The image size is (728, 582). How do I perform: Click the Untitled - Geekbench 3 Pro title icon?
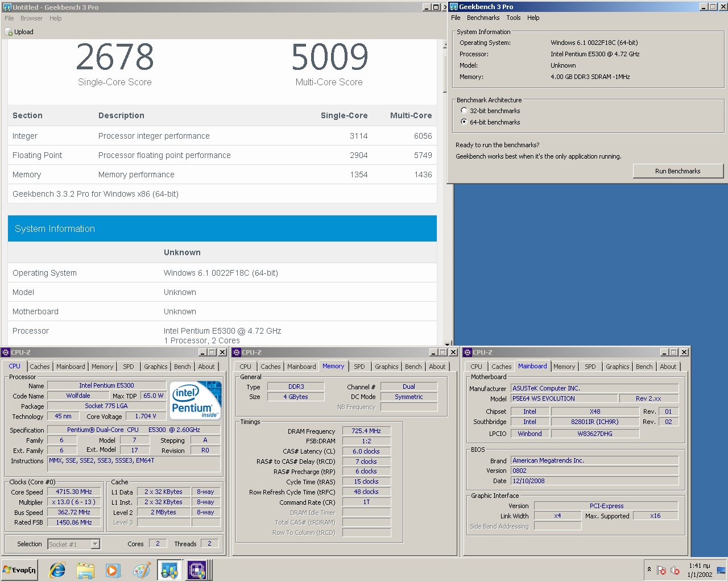[x=7, y=7]
